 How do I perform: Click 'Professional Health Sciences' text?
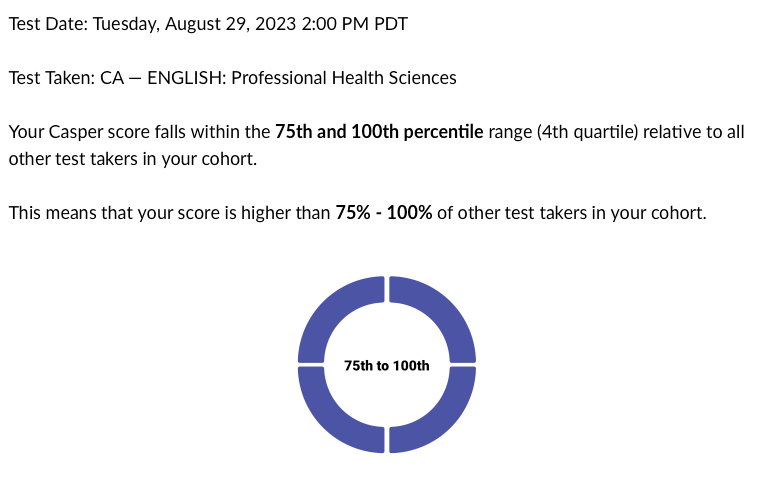(344, 78)
